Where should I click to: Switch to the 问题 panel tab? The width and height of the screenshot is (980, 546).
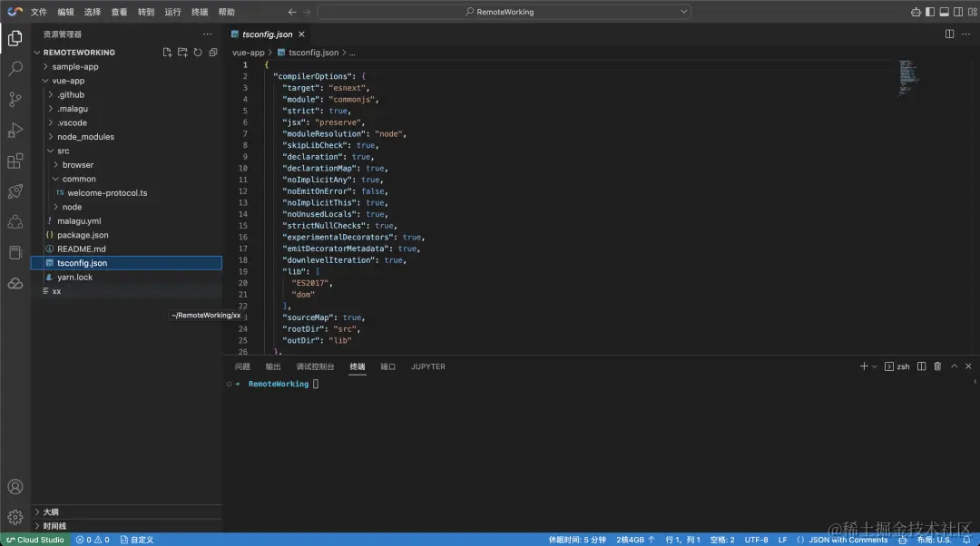point(242,366)
